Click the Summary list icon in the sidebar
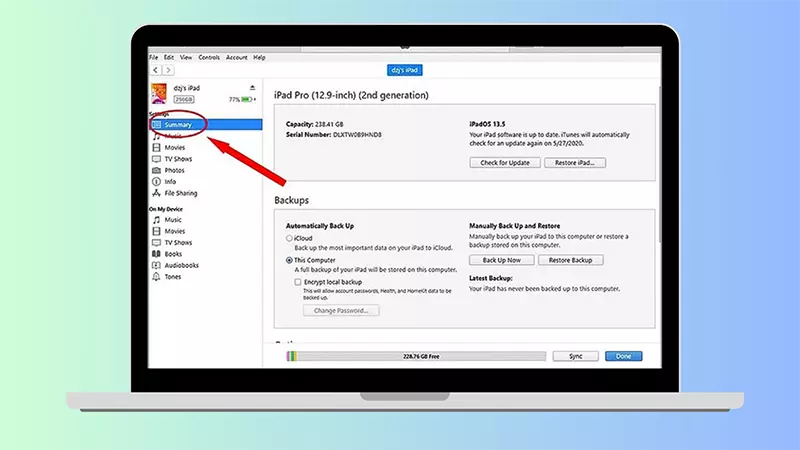This screenshot has height=450, width=800. (x=157, y=124)
